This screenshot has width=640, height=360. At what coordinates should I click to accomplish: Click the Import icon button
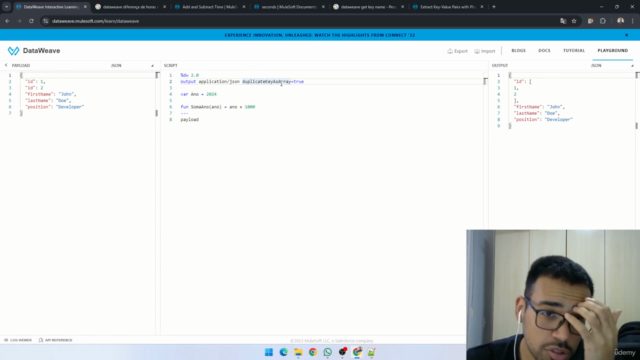pyautogui.click(x=485, y=51)
